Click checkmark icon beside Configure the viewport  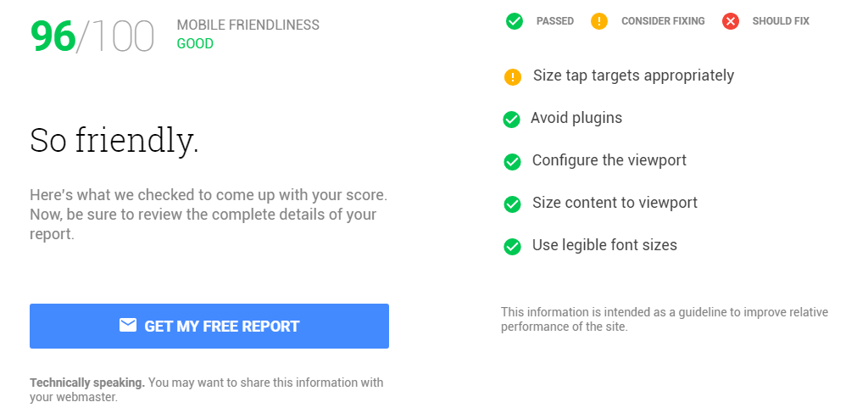click(x=512, y=162)
